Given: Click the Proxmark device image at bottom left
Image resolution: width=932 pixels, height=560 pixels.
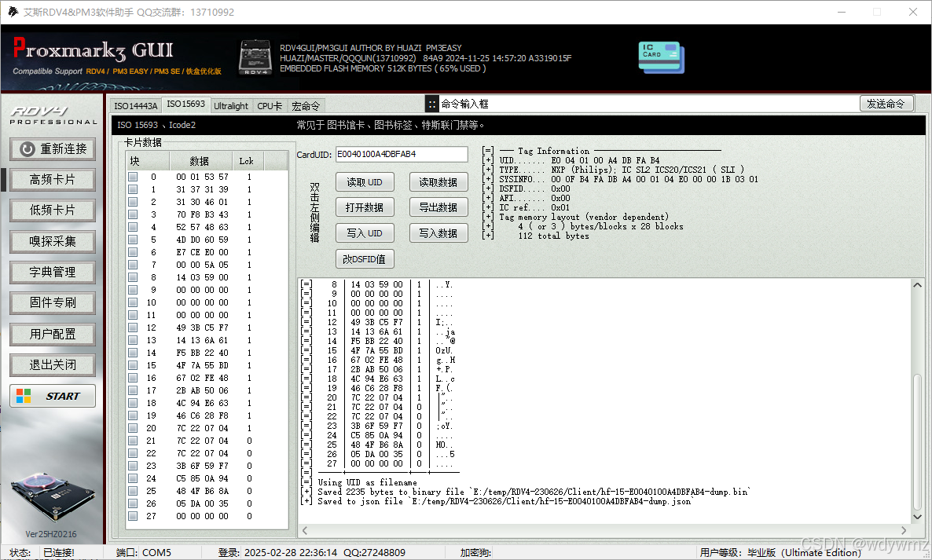Looking at the screenshot, I should tap(53, 496).
